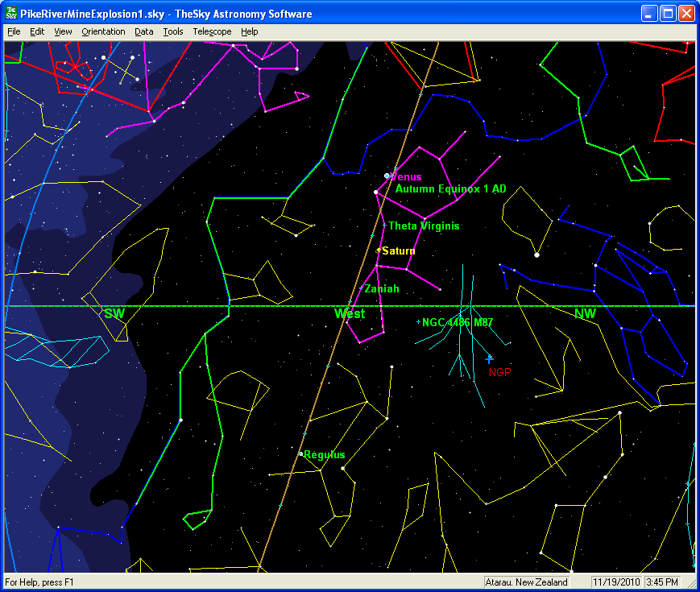Select the Venus planet marker
Image resolution: width=700 pixels, height=592 pixels.
click(387, 176)
